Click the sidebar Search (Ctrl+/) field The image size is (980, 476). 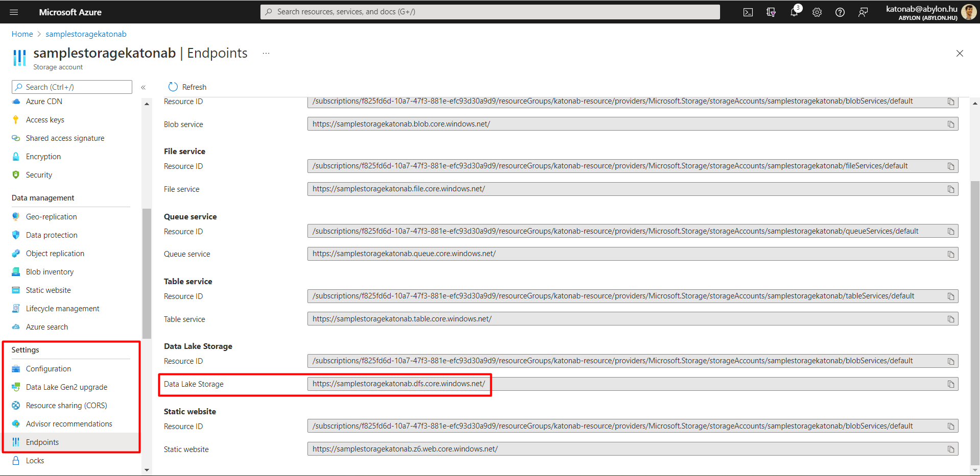(x=72, y=87)
